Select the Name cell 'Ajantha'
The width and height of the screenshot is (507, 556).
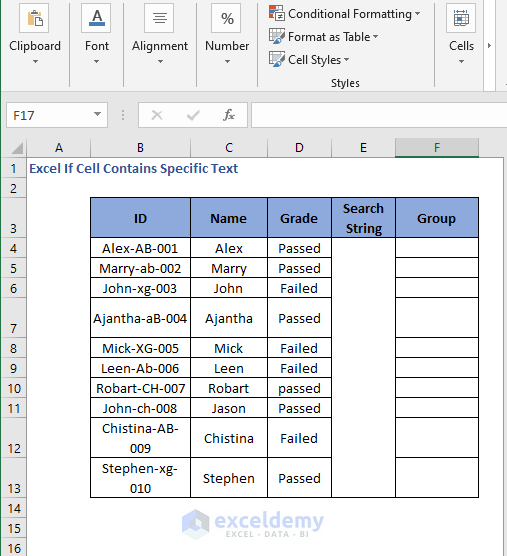[x=229, y=318]
